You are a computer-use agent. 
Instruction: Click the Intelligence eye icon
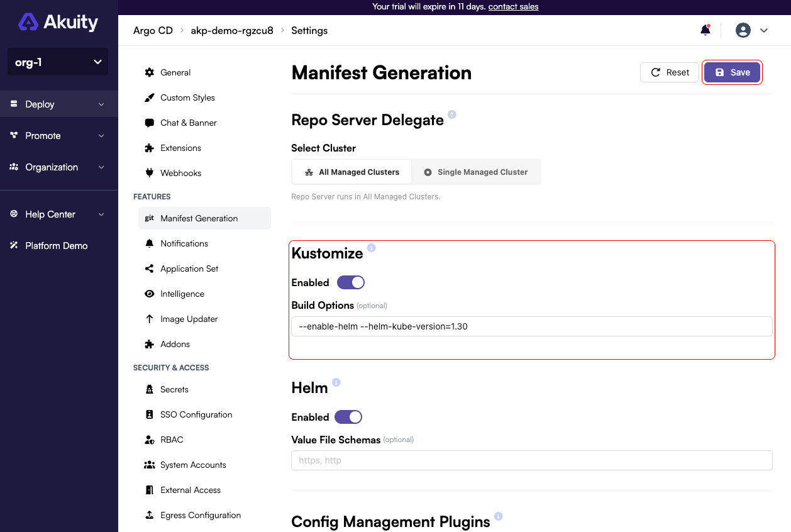pos(150,294)
